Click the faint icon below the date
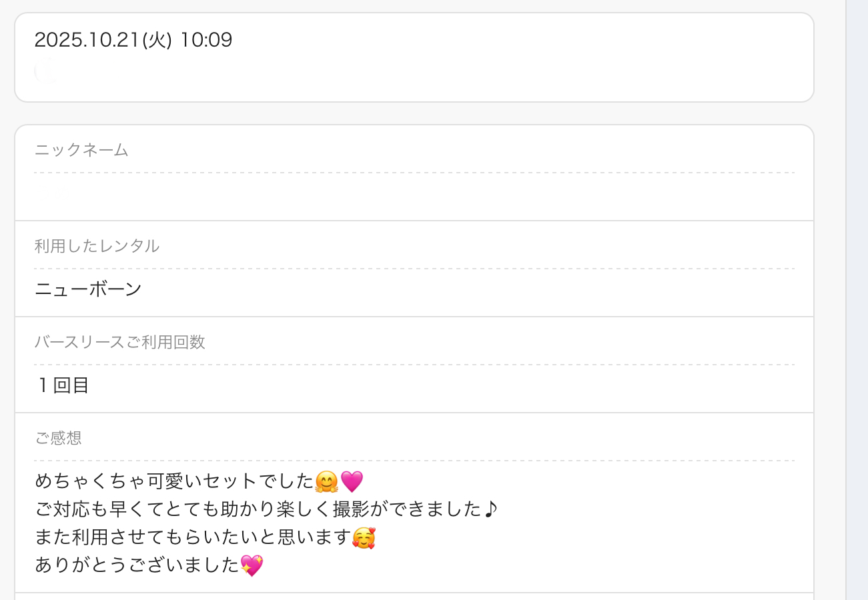This screenshot has width=868, height=600. click(45, 70)
